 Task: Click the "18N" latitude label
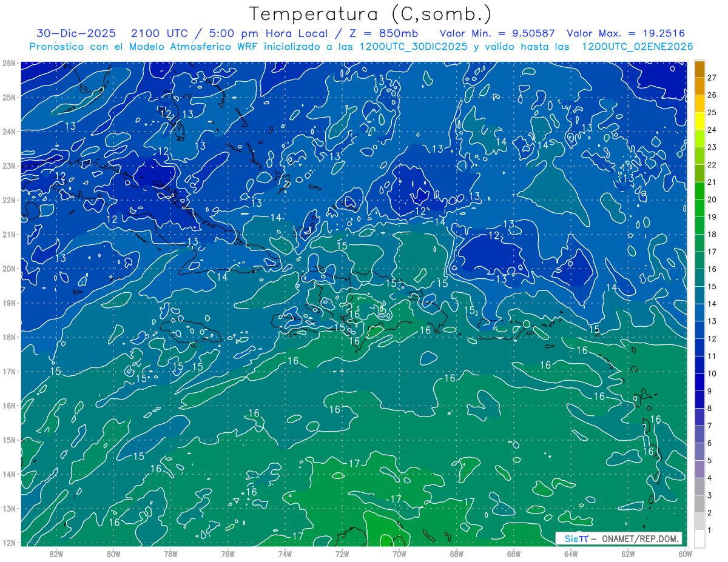pyautogui.click(x=8, y=337)
